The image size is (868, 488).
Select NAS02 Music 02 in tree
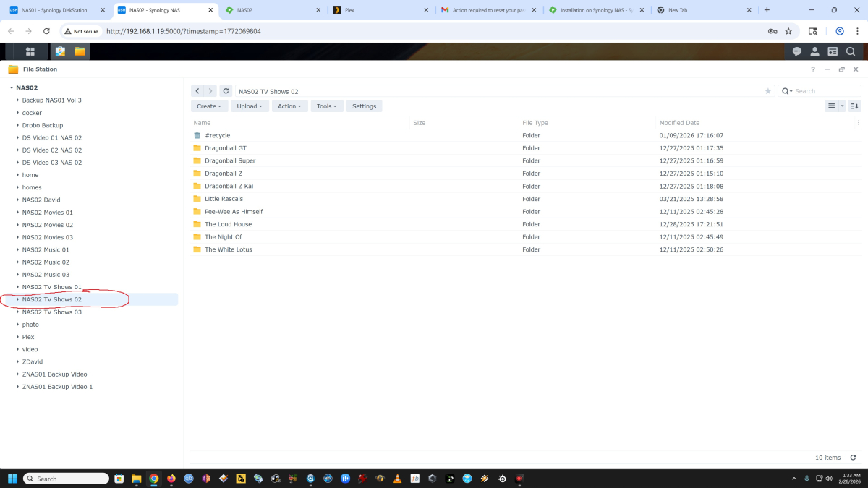(x=46, y=262)
